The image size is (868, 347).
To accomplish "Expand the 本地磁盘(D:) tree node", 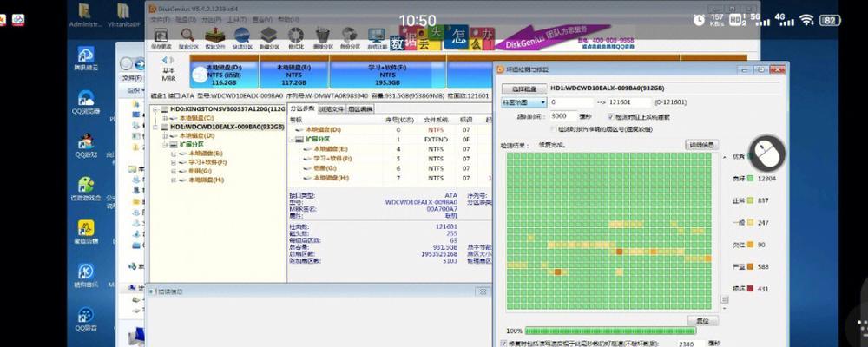I will (165, 135).
